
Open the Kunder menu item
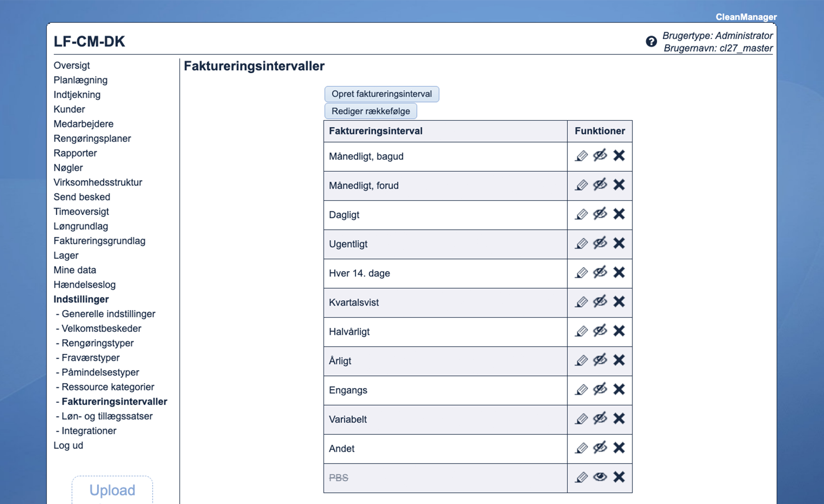[x=69, y=109]
